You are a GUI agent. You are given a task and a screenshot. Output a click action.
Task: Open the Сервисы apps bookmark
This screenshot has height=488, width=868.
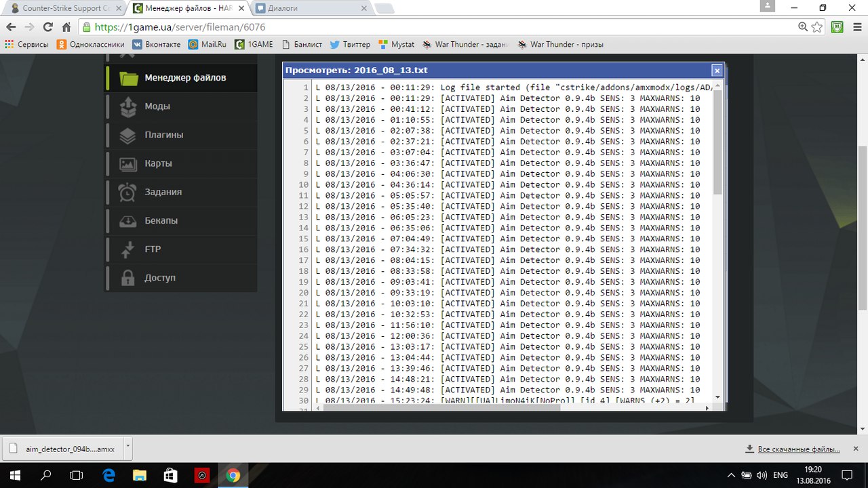coord(27,45)
